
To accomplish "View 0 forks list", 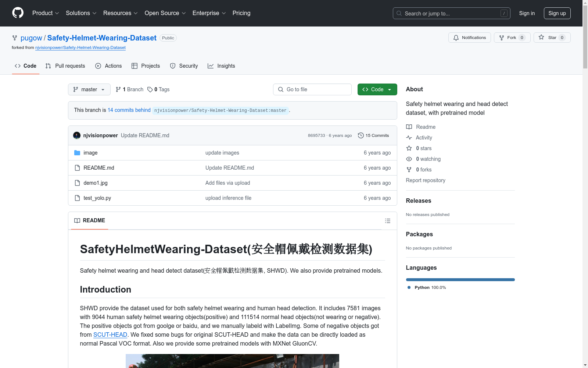I will click(x=419, y=170).
